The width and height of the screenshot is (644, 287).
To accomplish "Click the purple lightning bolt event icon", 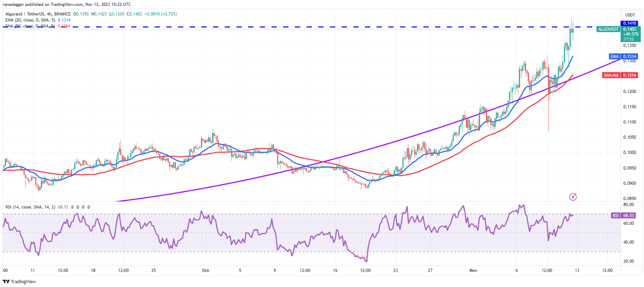I will pos(573,197).
